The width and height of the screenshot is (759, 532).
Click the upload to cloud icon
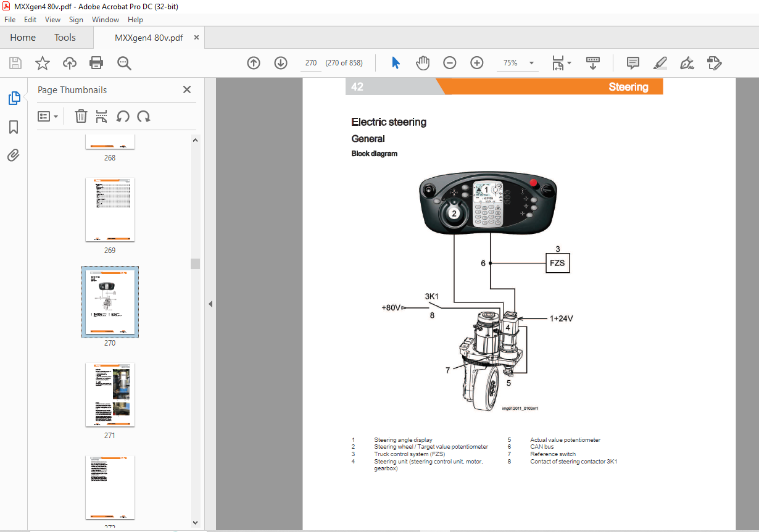click(x=70, y=63)
